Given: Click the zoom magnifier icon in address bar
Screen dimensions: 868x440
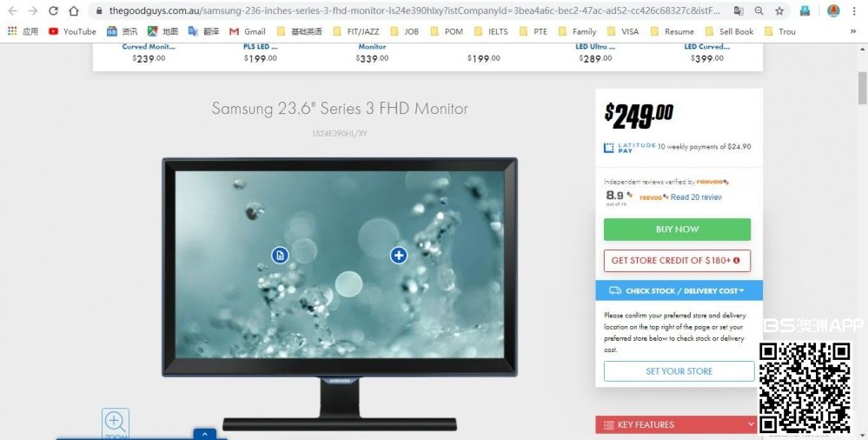Looking at the screenshot, I should point(759,10).
